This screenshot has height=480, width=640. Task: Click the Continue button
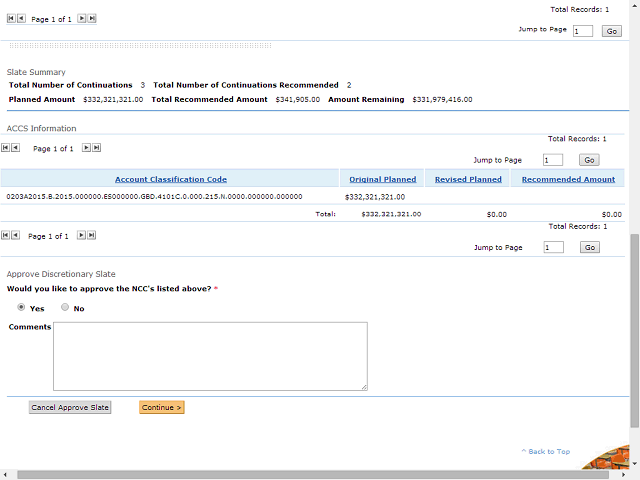pos(162,407)
